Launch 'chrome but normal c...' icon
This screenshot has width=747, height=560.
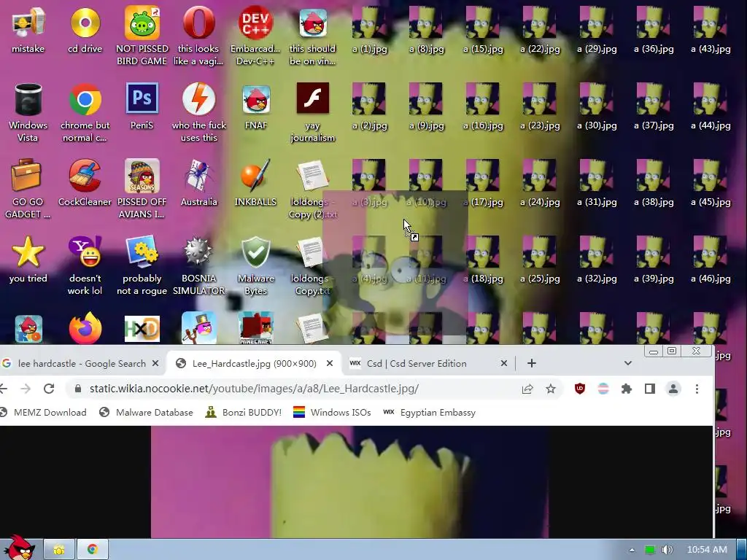(x=85, y=112)
